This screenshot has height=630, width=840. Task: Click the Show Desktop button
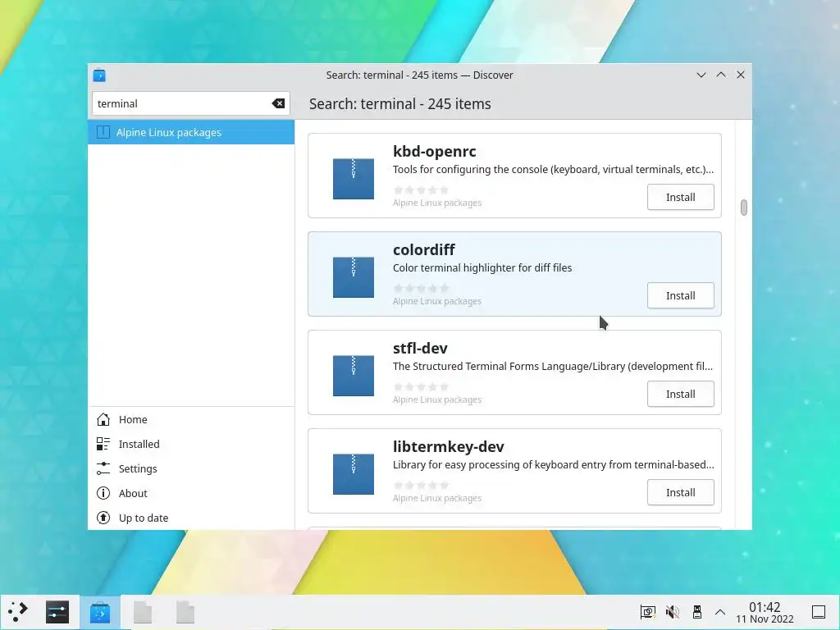[x=819, y=612]
